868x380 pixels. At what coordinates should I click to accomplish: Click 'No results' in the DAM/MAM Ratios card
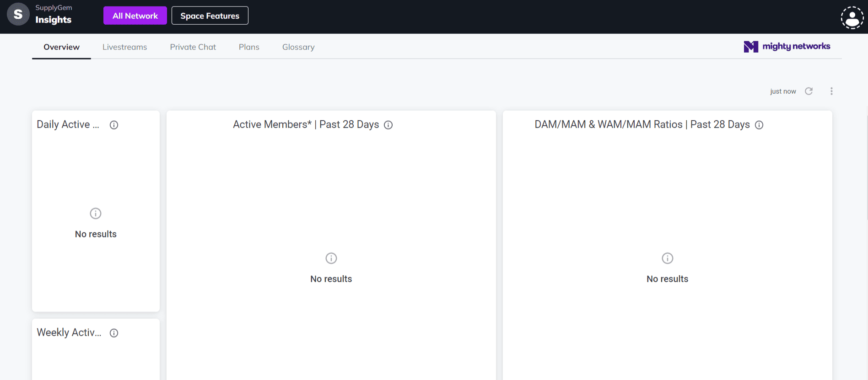(667, 279)
